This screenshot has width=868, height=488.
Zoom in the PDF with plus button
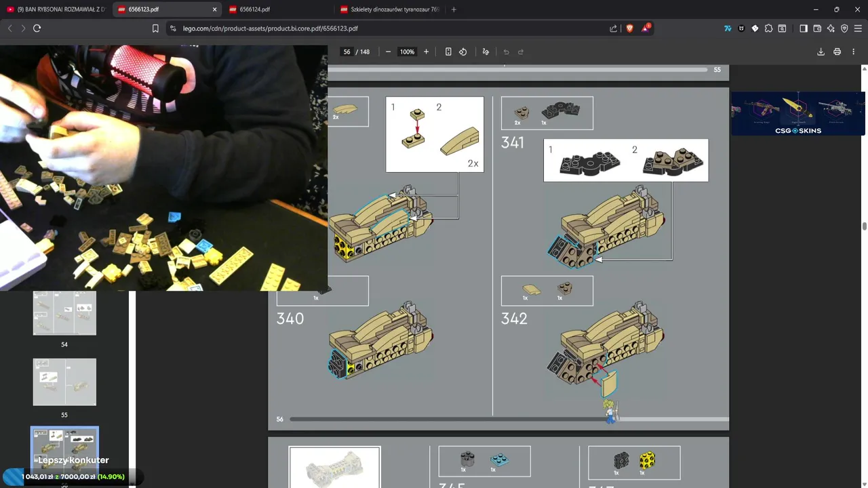(x=426, y=52)
